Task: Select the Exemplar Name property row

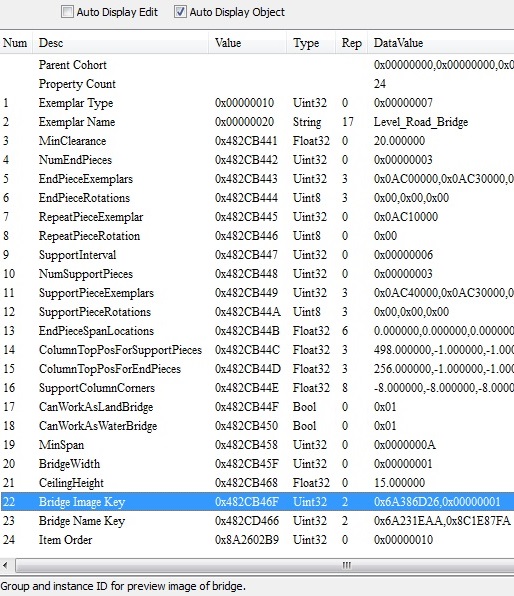Action: [257, 122]
